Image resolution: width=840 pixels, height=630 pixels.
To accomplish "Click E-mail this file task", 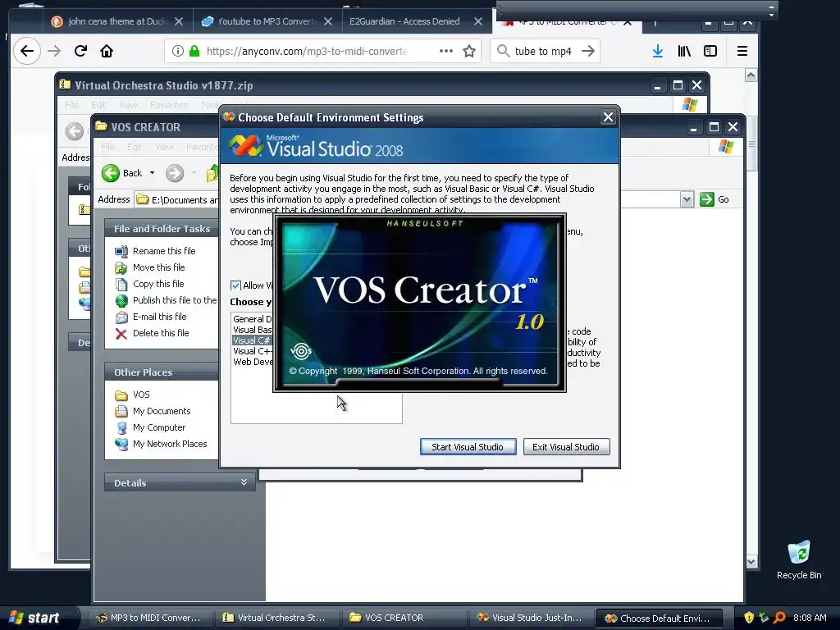I will [160, 317].
